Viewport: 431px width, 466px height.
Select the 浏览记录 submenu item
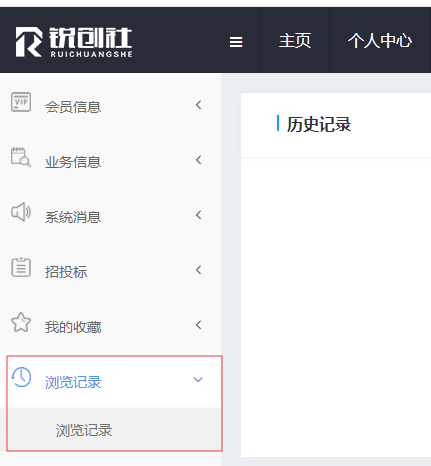point(84,430)
